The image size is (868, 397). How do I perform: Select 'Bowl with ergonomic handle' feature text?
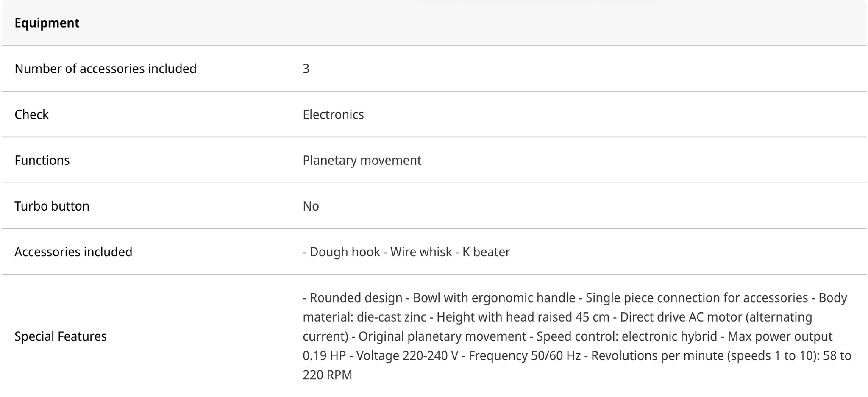(x=494, y=298)
